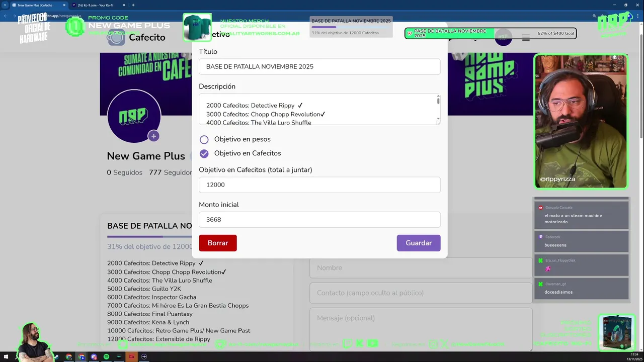Viewport: 644px width, 362px height.
Task: Click the purple Guardar button
Action: pos(419,243)
